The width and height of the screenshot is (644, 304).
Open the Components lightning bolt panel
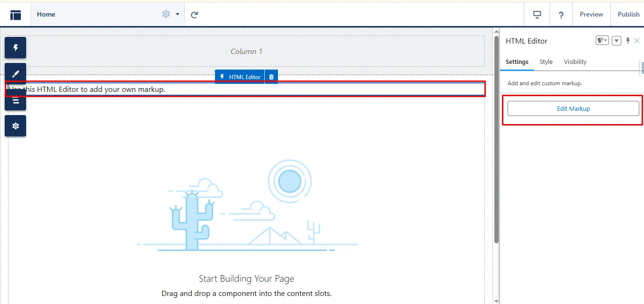click(15, 48)
